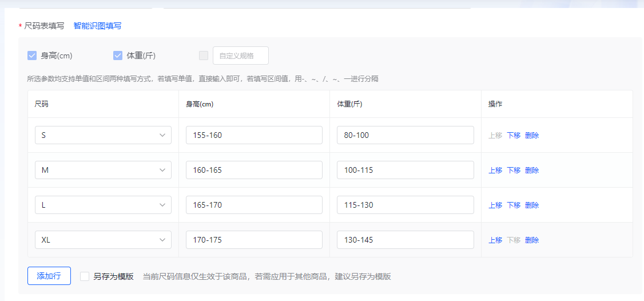The image size is (644, 301).
Task: Uncheck the 体重(斤) checkbox
Action: pyautogui.click(x=118, y=56)
